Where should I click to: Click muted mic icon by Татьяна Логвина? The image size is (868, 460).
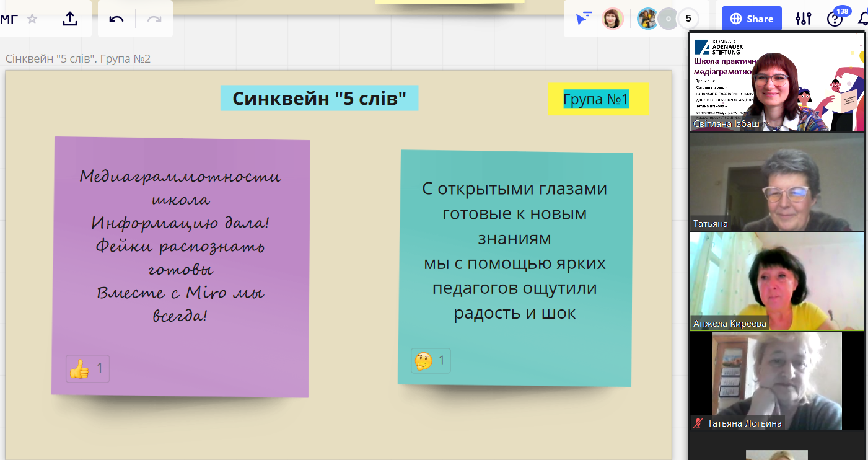point(698,423)
